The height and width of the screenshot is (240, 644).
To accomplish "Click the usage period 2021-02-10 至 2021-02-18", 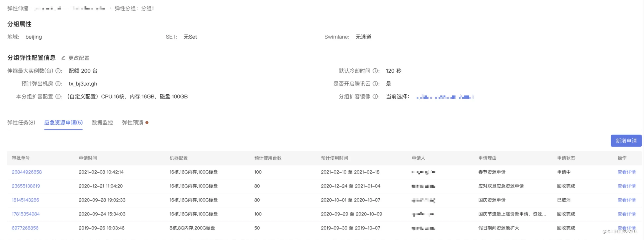I will pos(350,172).
